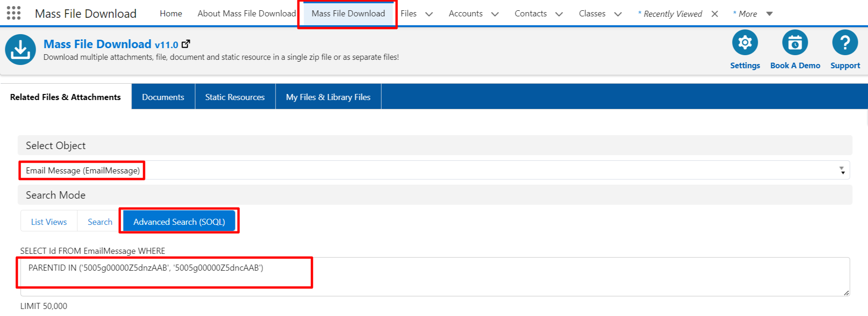Click the Settings text link
Viewport: 868px width, 316px height.
click(745, 65)
